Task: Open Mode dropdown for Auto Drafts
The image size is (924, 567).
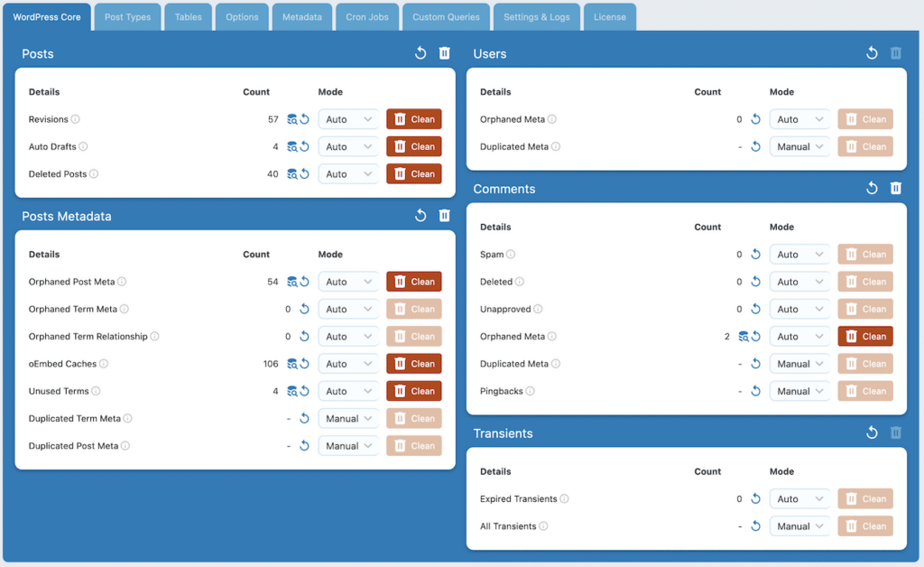Action: [x=348, y=147]
